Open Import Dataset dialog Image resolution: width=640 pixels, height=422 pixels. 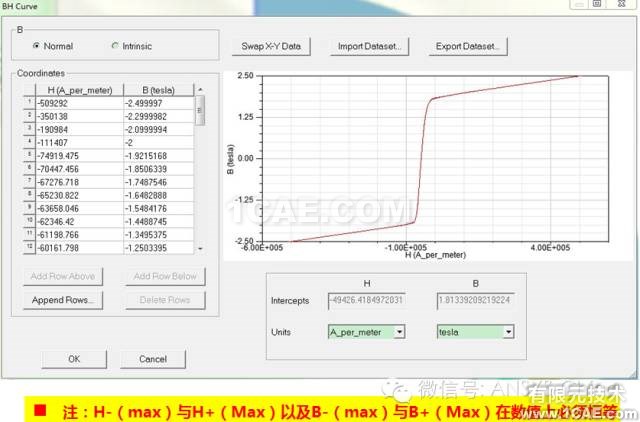click(369, 46)
